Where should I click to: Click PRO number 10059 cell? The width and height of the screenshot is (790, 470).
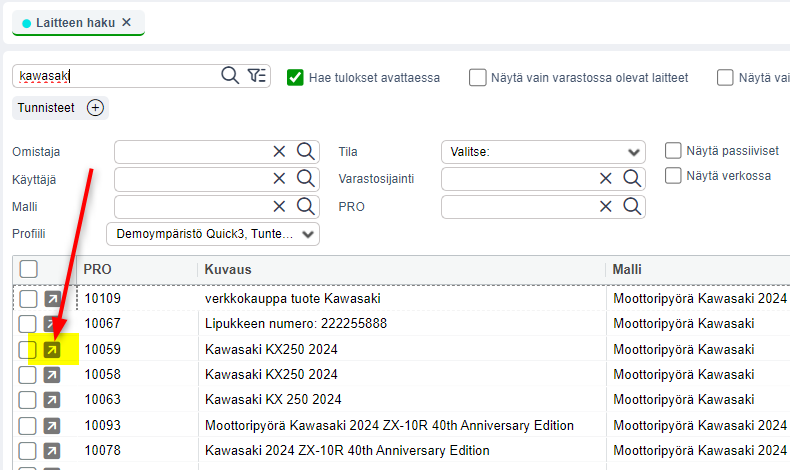102,350
